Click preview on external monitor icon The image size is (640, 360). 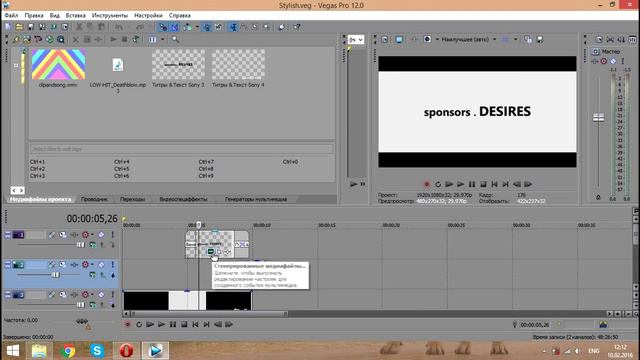(x=399, y=40)
